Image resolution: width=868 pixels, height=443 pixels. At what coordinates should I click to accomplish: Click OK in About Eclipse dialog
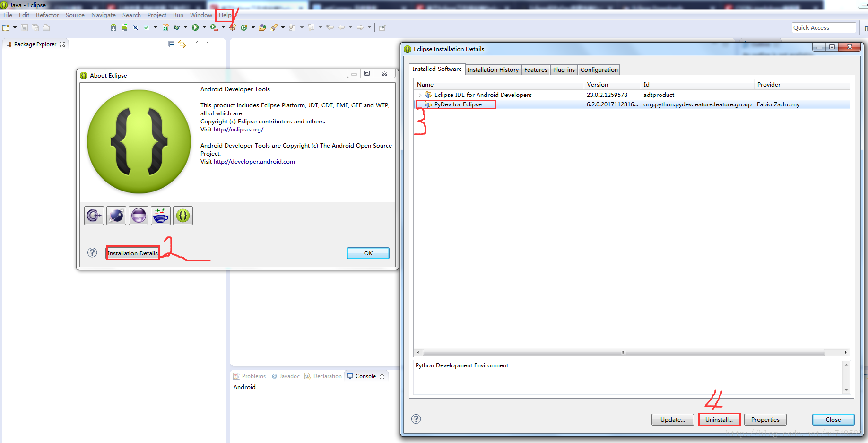pos(368,253)
